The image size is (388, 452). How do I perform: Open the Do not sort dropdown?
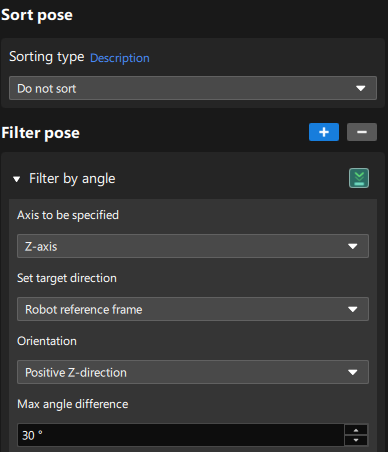(193, 88)
